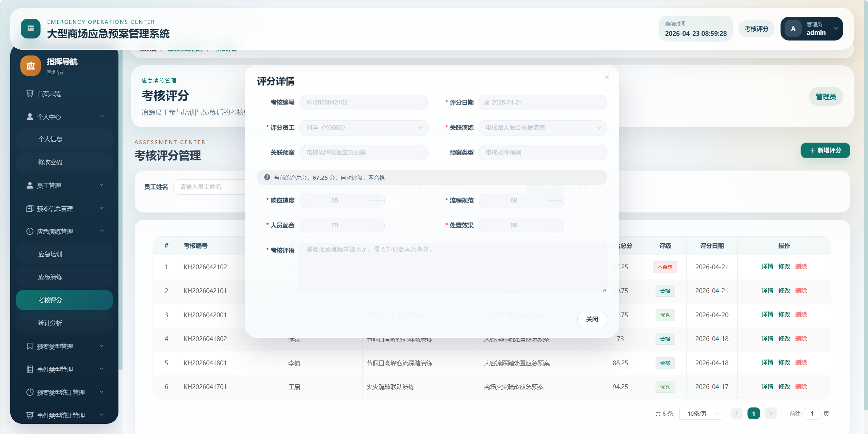Open the 评分员工 dropdown
This screenshot has width=868, height=434.
(x=363, y=128)
